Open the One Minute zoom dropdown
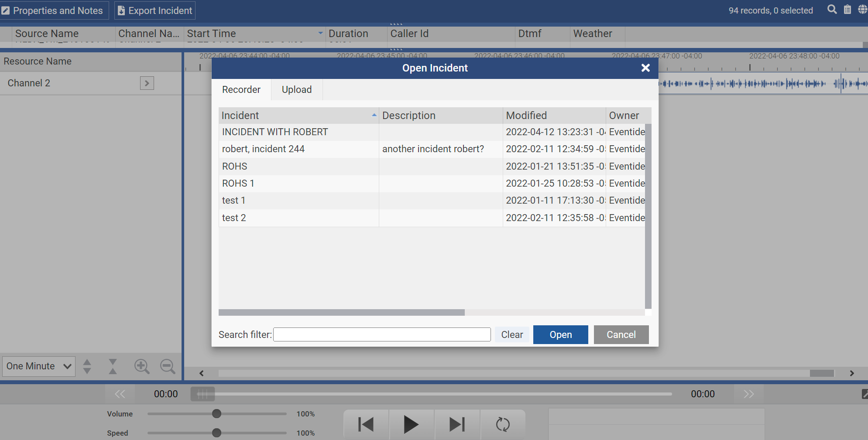Screen dimensions: 868x440 pyautogui.click(x=38, y=366)
